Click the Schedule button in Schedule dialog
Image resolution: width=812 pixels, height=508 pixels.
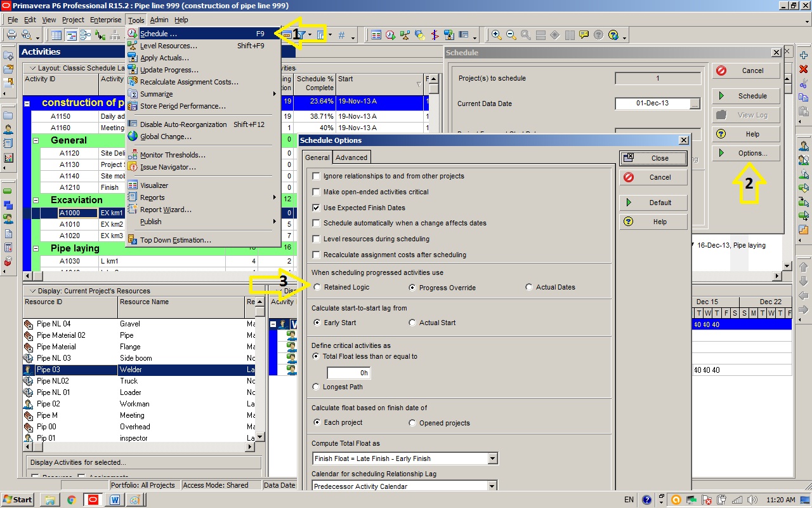746,96
